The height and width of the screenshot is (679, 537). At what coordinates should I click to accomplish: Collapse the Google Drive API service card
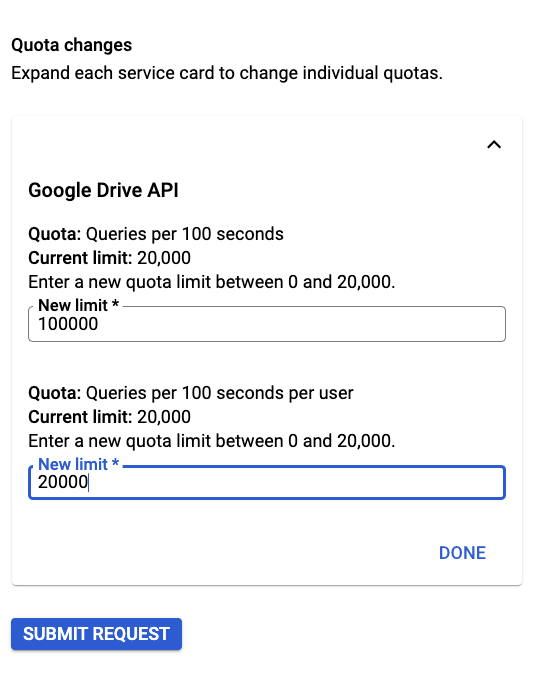pos(494,145)
